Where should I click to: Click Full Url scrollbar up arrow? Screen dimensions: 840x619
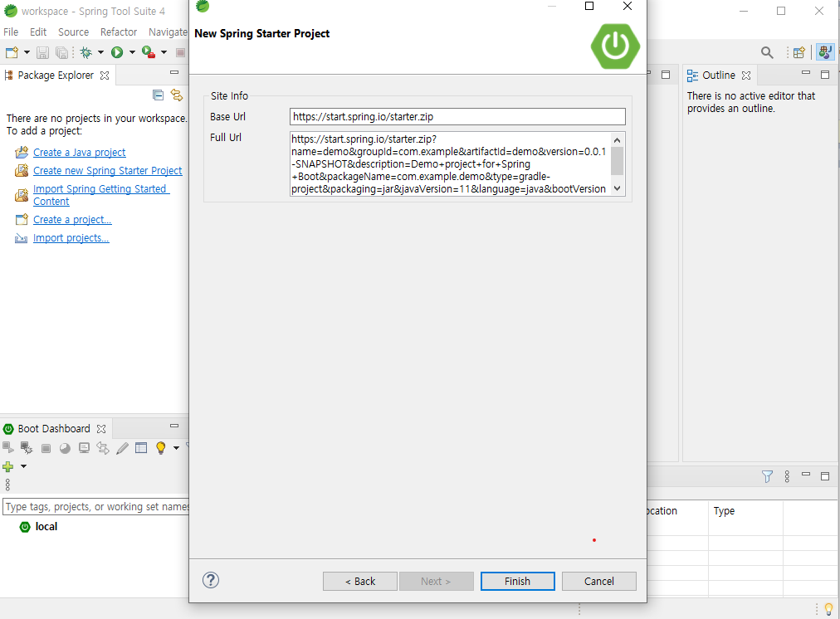click(x=618, y=139)
